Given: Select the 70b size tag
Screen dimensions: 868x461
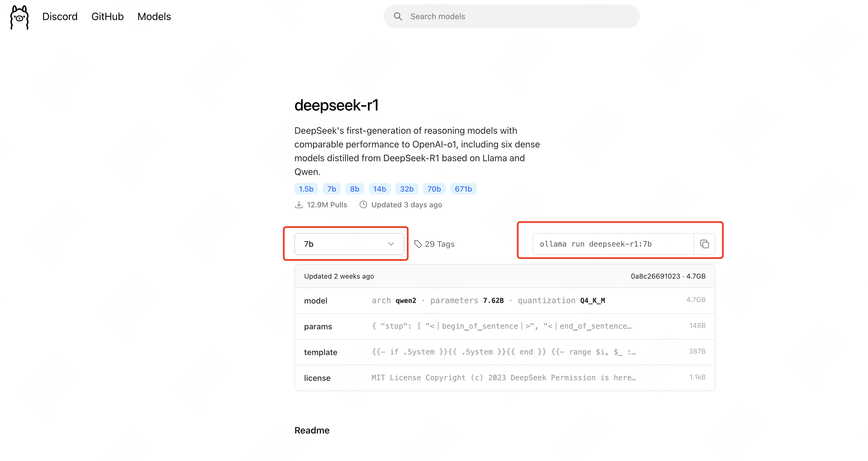Looking at the screenshot, I should coord(434,189).
